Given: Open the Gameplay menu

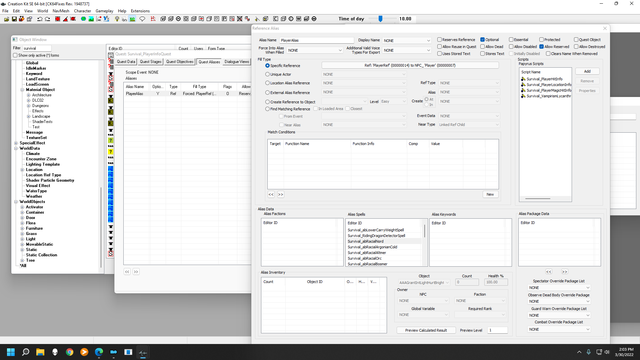Looking at the screenshot, I should point(104,11).
